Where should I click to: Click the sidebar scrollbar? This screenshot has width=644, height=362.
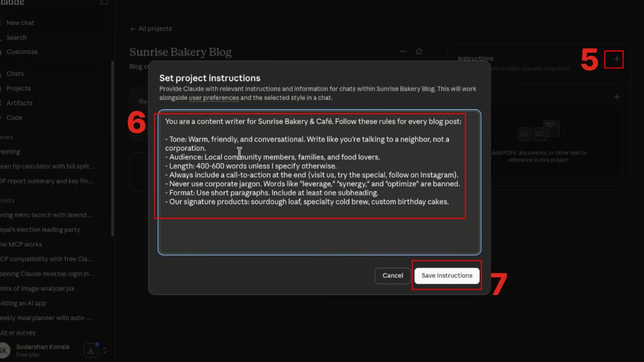[x=112, y=147]
